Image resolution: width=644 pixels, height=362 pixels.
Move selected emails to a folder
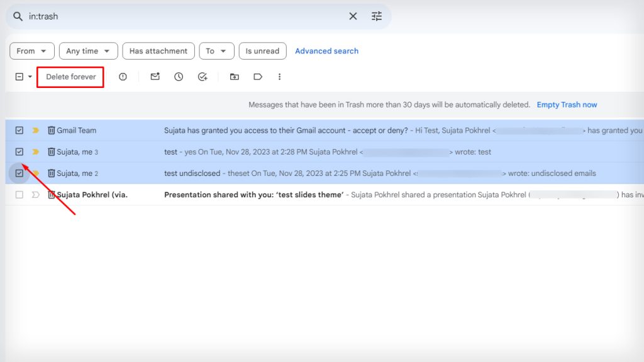pos(234,76)
